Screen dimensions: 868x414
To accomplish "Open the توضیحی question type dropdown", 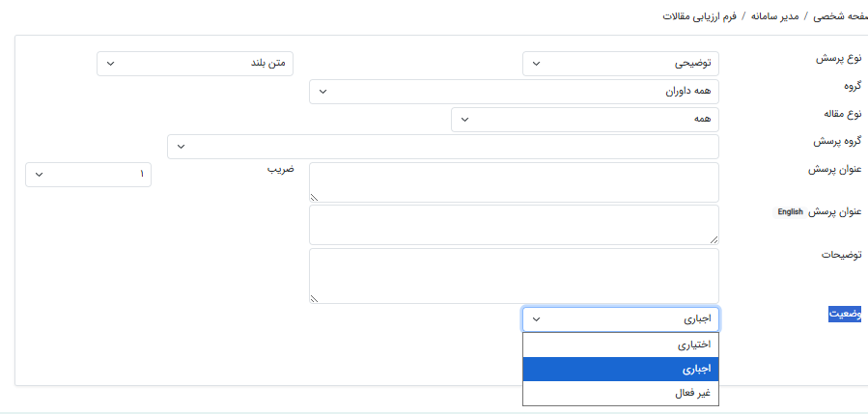I will pos(621,64).
